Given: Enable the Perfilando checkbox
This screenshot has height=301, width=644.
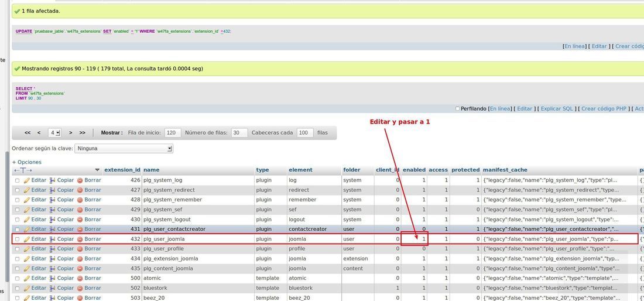Looking at the screenshot, I should pyautogui.click(x=458, y=109).
